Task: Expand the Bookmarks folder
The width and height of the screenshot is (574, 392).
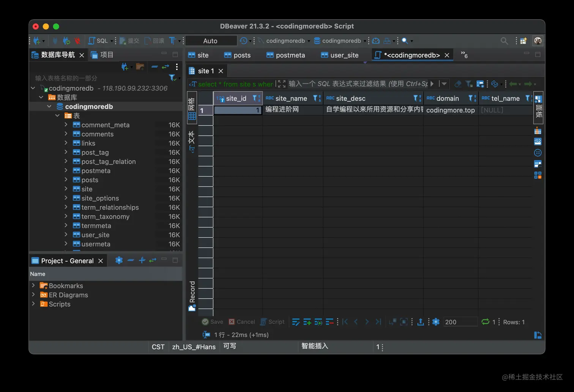Action: pos(33,286)
